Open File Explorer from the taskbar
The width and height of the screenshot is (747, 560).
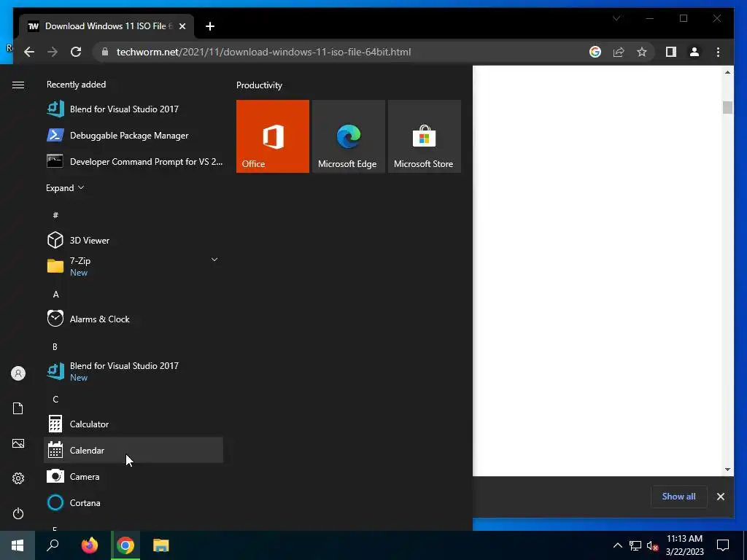click(x=161, y=545)
